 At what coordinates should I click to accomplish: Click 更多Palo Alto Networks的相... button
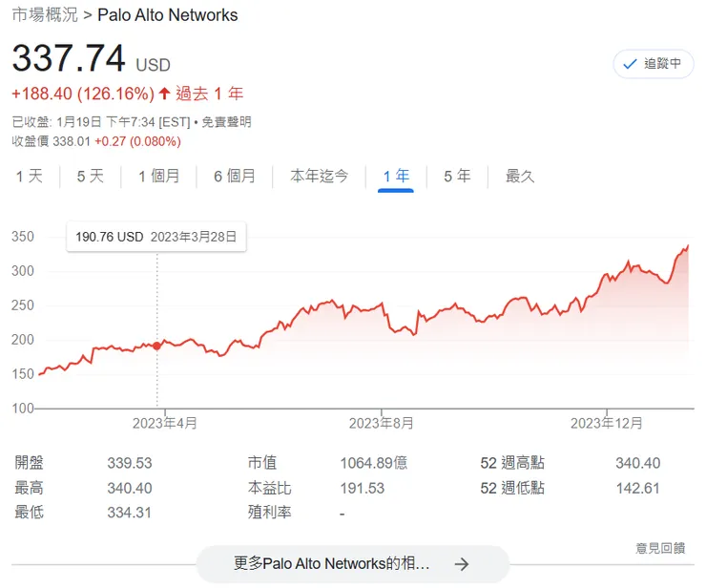point(353,564)
